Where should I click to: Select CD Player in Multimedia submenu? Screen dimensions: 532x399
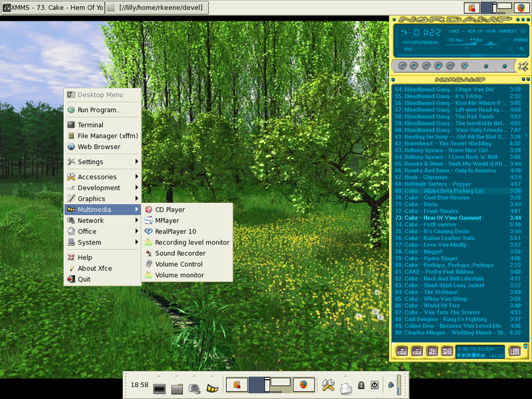(x=188, y=209)
